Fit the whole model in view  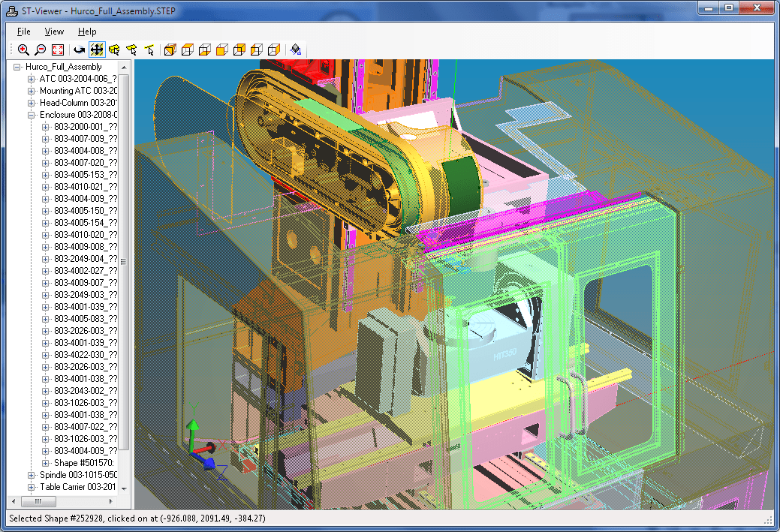[x=58, y=50]
